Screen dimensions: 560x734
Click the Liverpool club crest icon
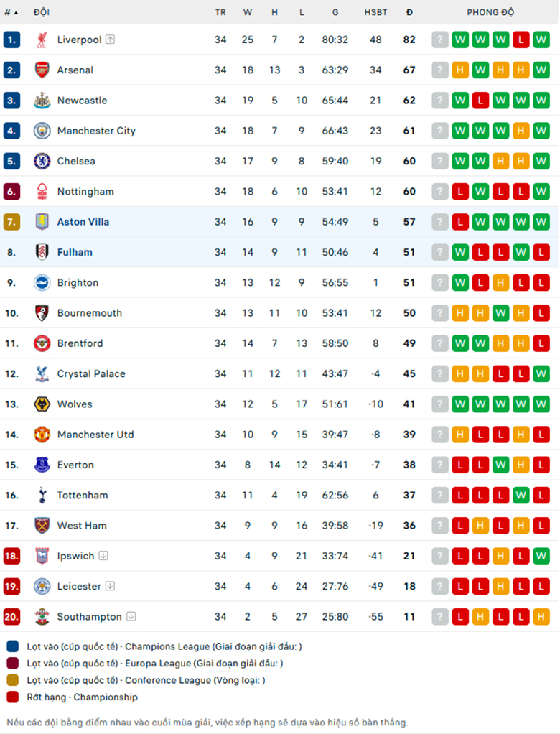(42, 40)
